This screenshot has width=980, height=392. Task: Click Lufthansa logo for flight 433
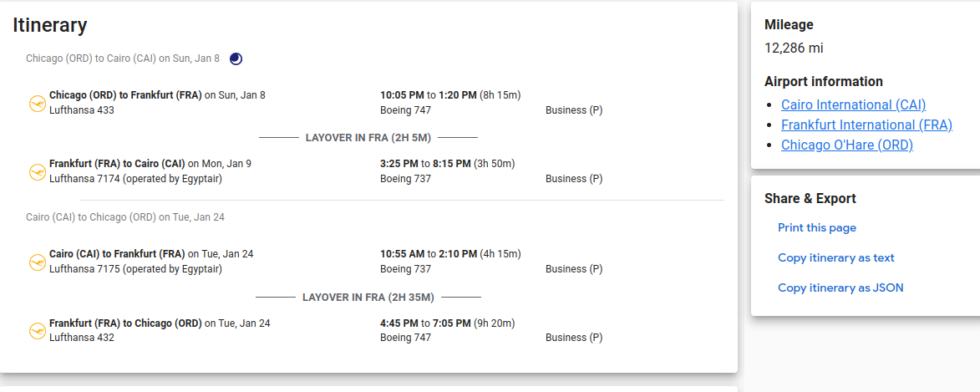38,103
